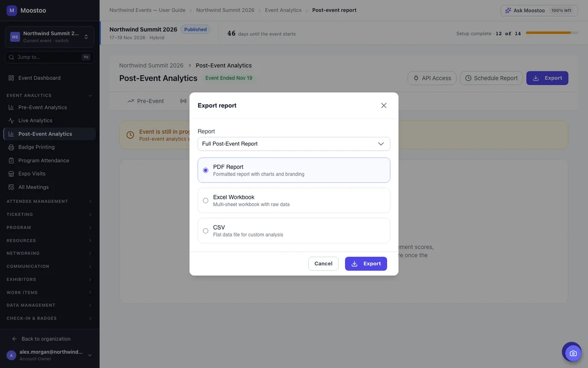Click the NS event avatar icon
The image size is (588, 368).
click(15, 37)
